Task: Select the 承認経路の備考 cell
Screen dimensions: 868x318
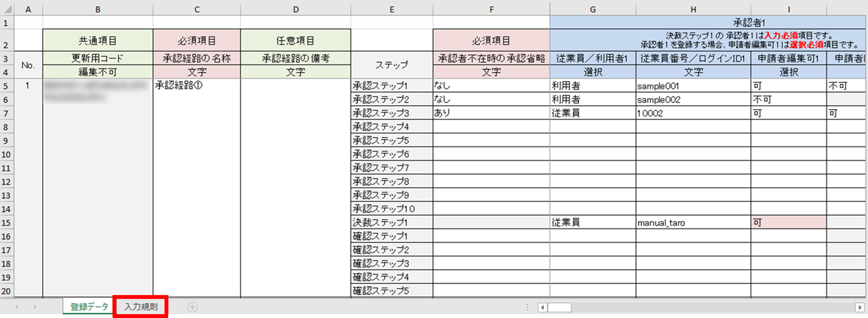Action: pos(296,58)
